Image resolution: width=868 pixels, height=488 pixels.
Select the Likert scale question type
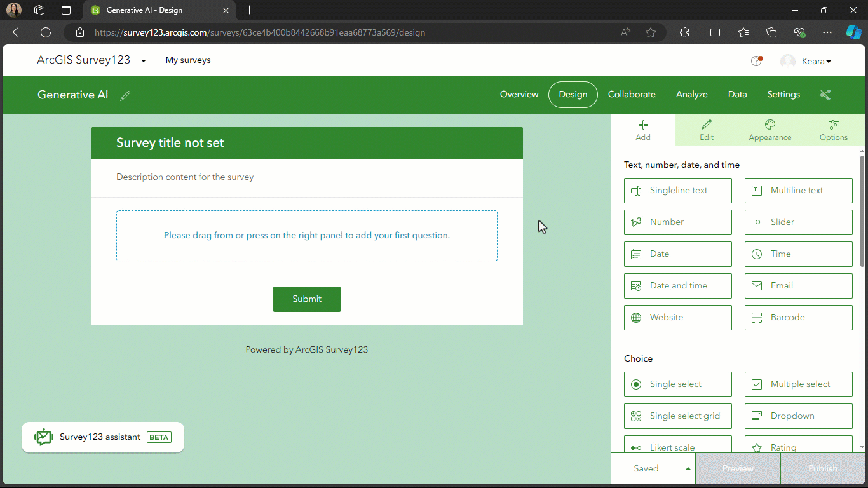coord(677,446)
